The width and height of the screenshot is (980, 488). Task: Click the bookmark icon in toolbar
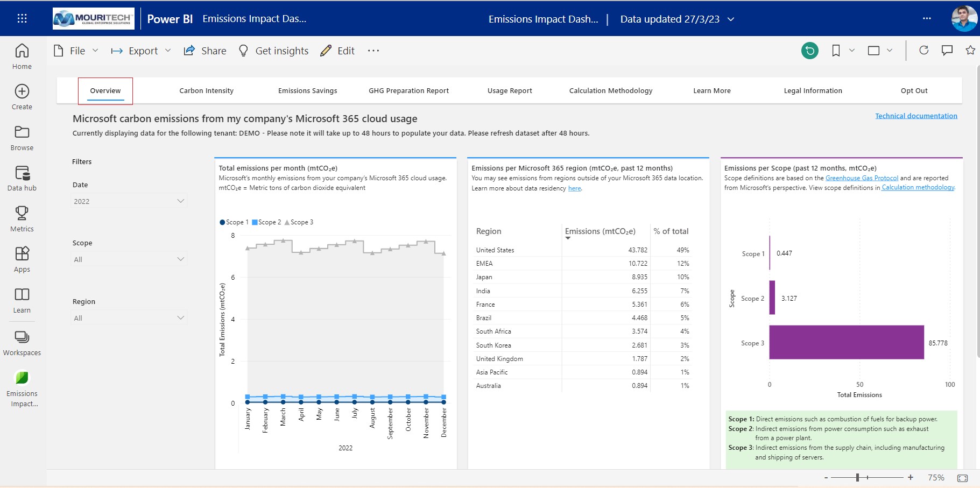(836, 51)
